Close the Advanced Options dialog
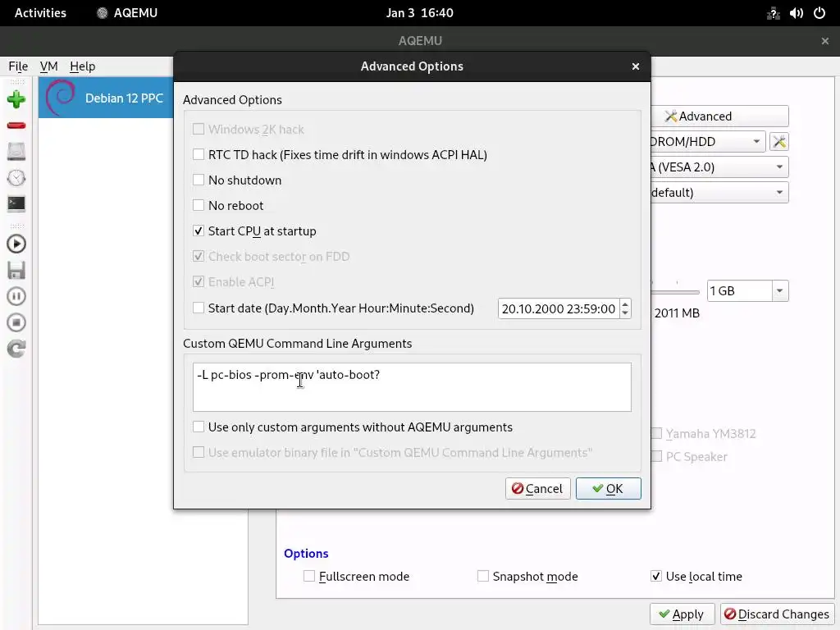The height and width of the screenshot is (630, 840). (636, 66)
